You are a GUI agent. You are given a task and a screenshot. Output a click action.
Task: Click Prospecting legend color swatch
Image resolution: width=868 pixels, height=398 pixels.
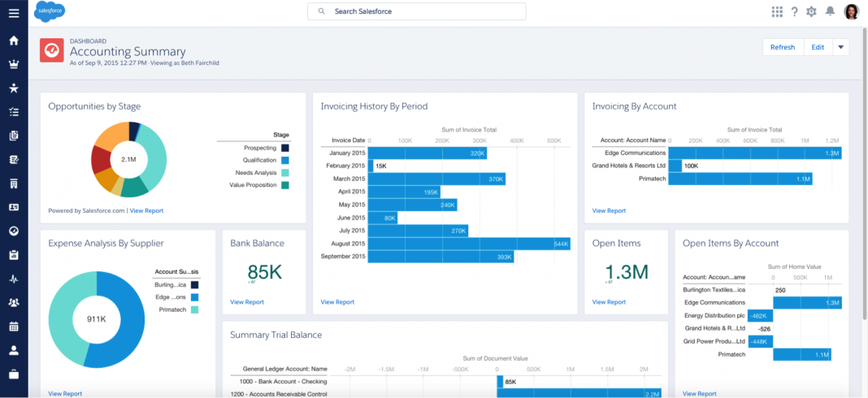point(285,148)
